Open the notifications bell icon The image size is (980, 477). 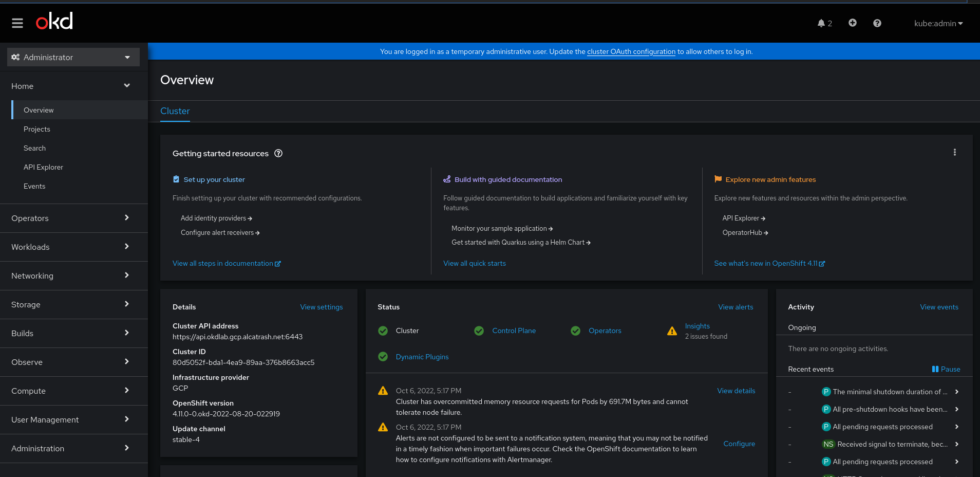pos(822,23)
